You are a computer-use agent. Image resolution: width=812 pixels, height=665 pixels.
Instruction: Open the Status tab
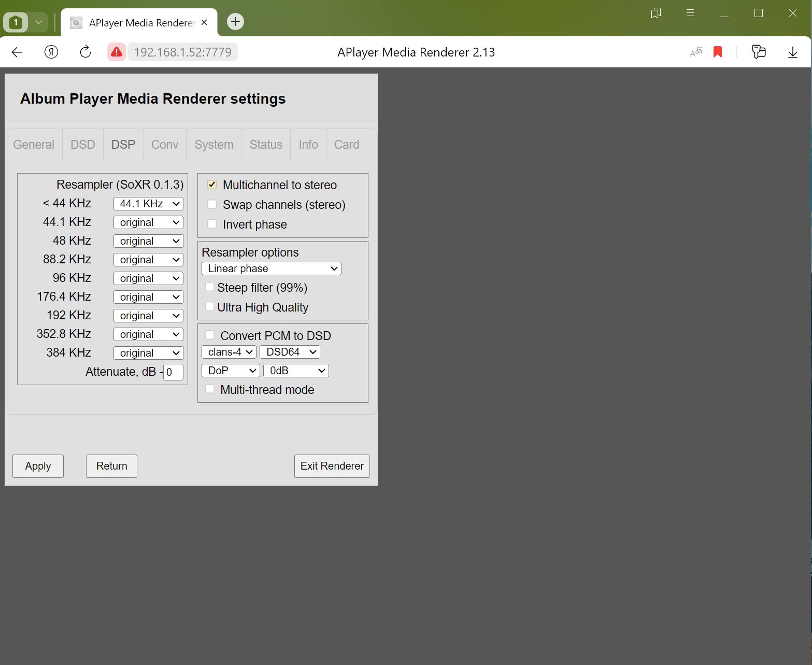(266, 145)
